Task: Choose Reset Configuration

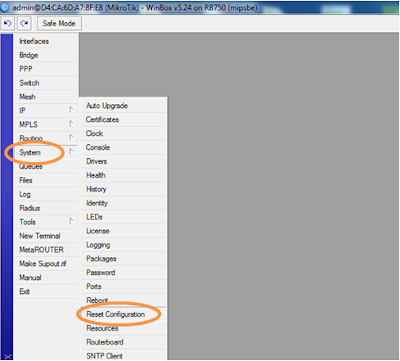Action: point(123,314)
